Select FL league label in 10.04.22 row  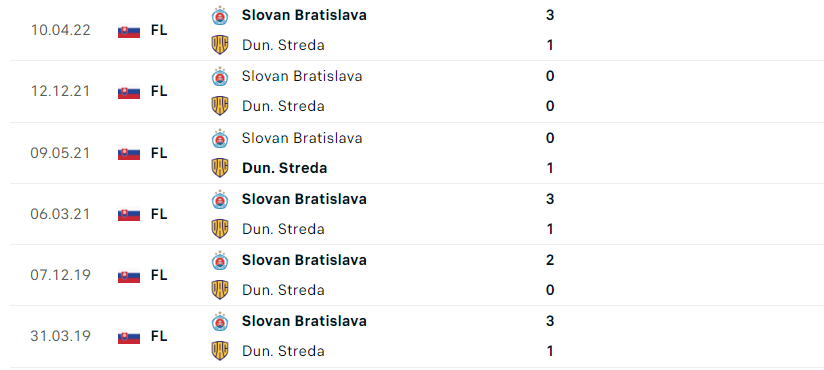[x=159, y=30]
